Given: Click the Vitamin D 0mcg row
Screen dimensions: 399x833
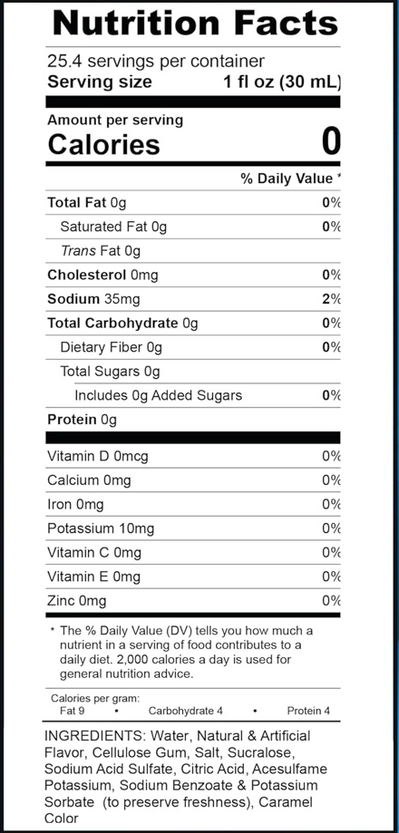Looking at the screenshot, I should 193,456.
